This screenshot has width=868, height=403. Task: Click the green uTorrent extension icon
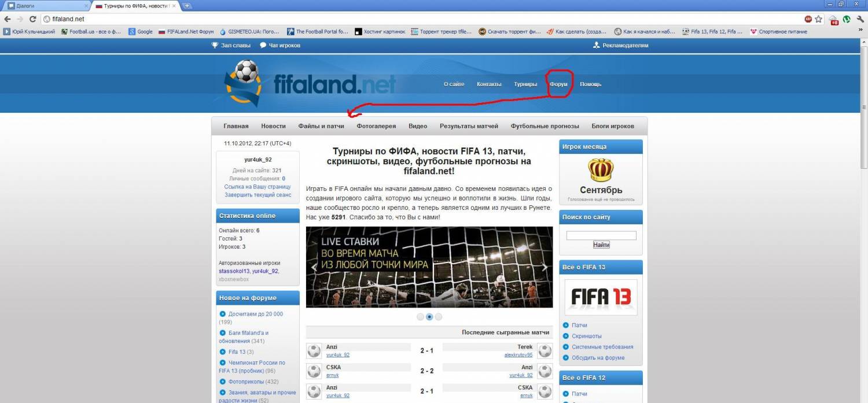tap(846, 19)
